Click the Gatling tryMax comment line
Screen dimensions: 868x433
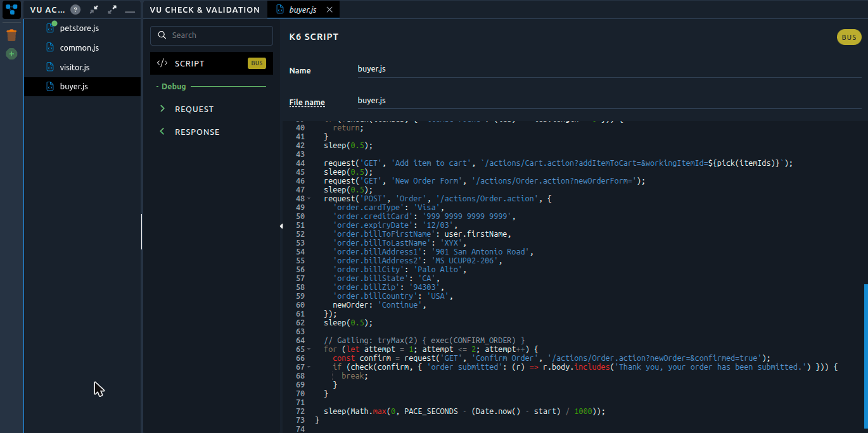(x=424, y=341)
